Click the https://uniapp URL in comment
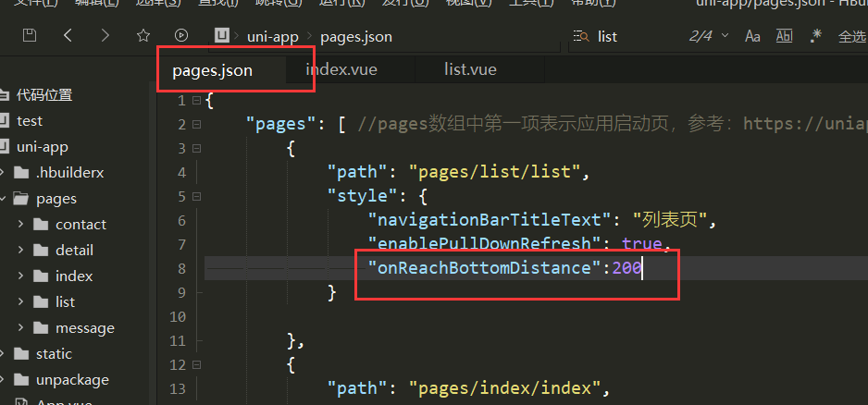 click(x=805, y=124)
